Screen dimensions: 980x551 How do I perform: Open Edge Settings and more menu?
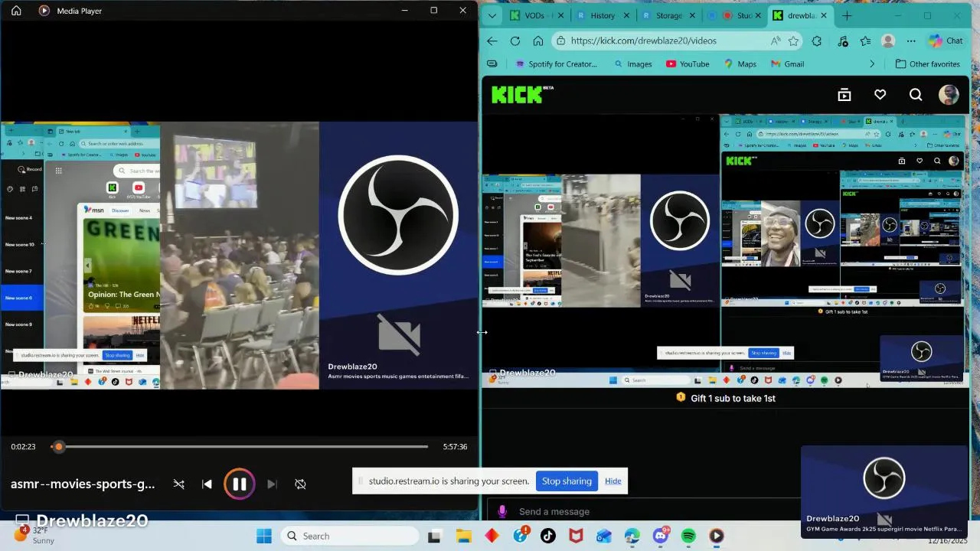click(x=910, y=41)
